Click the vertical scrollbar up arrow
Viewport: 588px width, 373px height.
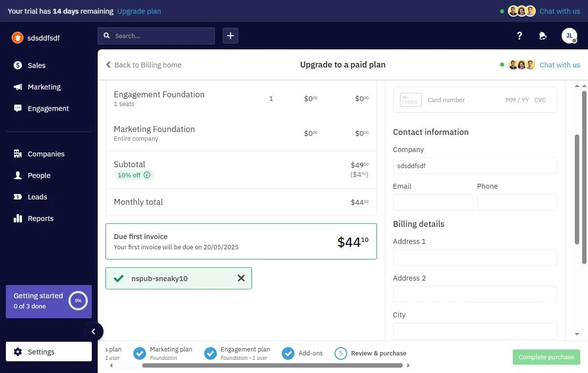[577, 86]
